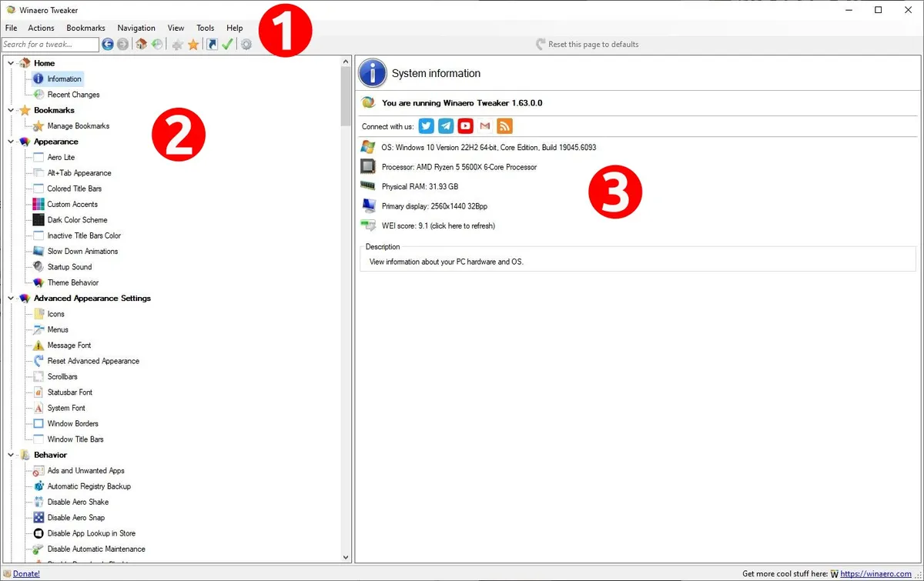924x581 pixels.
Task: Collapse the Behavior tree section
Action: tap(10, 455)
